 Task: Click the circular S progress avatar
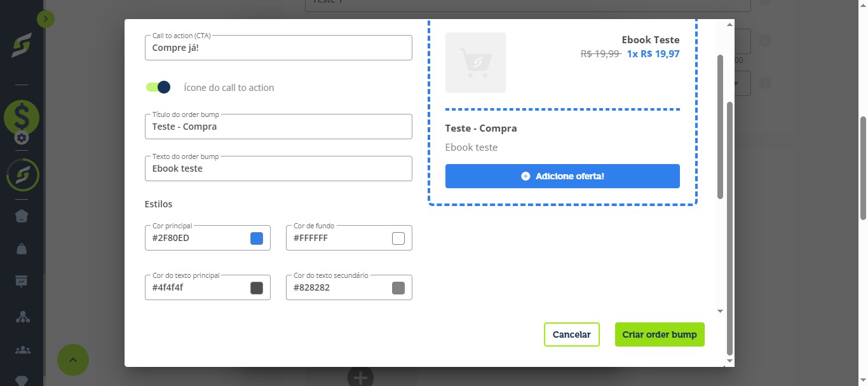[22, 175]
